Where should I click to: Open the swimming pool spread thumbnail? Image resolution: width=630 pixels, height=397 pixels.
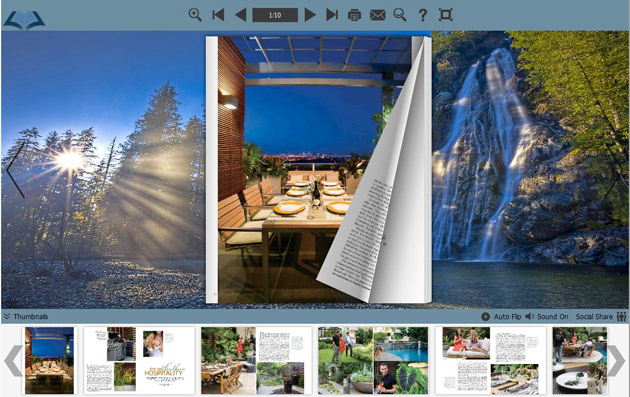tap(373, 360)
